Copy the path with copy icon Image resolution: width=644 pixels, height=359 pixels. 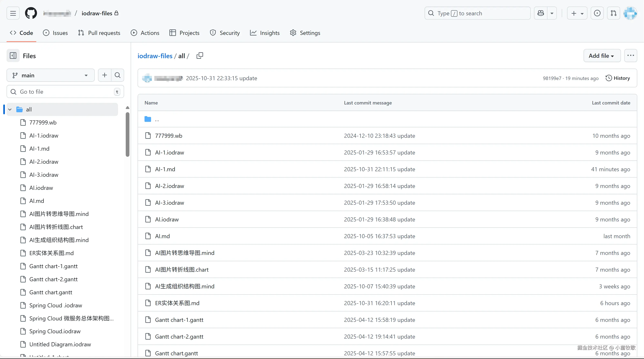200,56
